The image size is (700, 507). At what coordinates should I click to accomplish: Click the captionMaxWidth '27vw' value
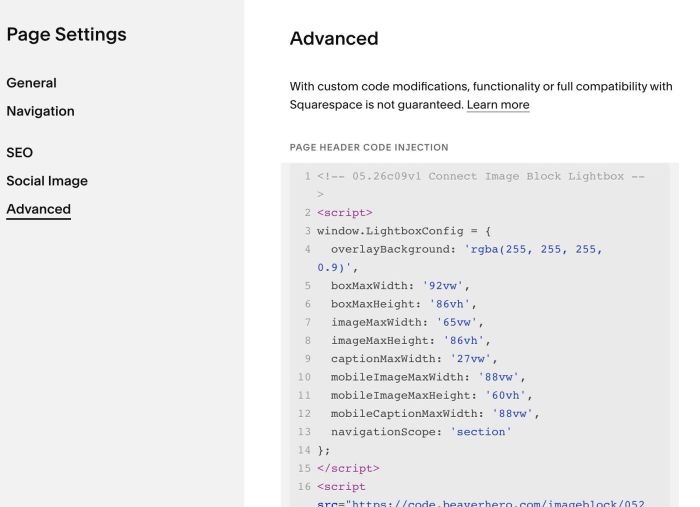pyautogui.click(x=470, y=359)
